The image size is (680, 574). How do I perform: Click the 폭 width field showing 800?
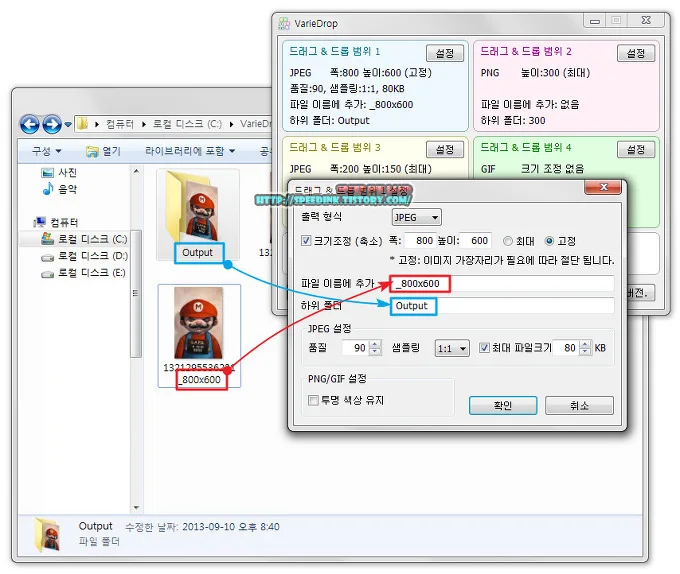click(x=420, y=240)
